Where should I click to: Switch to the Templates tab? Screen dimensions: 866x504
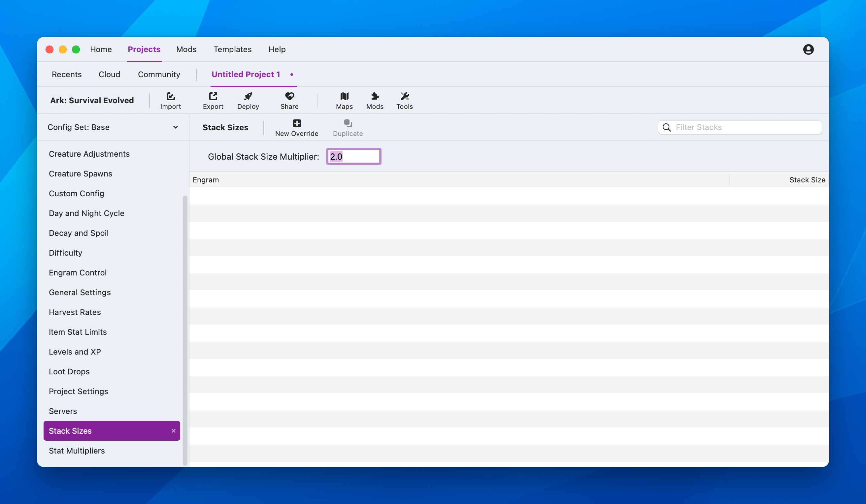point(232,49)
